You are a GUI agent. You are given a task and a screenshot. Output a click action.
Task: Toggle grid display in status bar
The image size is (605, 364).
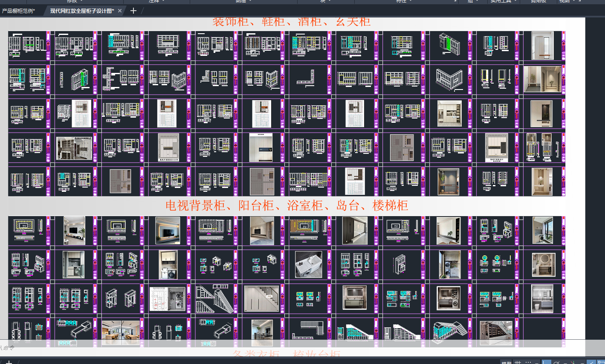518,363
